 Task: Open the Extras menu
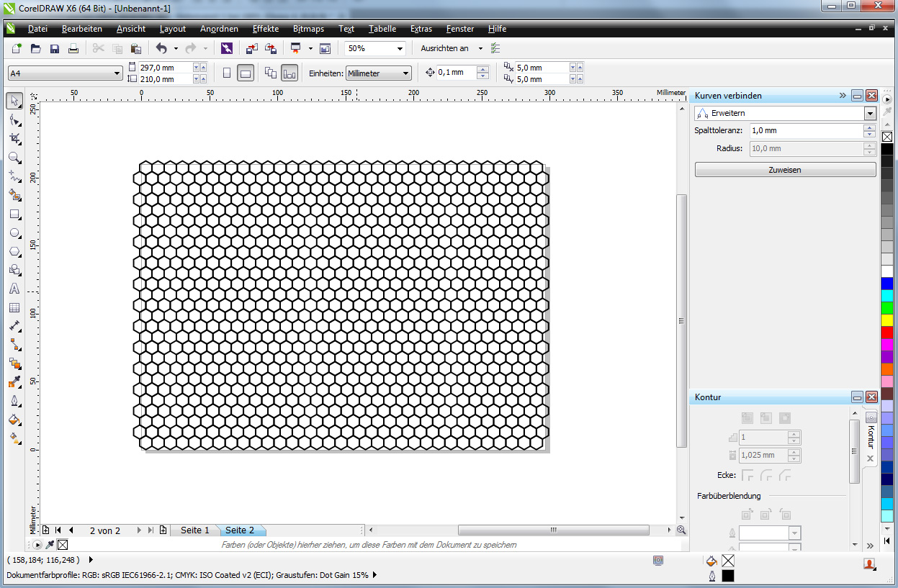click(421, 29)
